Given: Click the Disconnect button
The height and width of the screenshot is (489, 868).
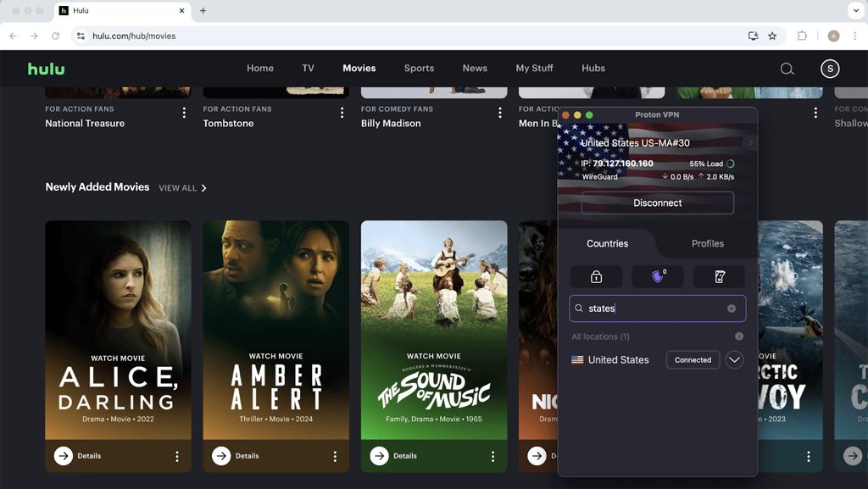Looking at the screenshot, I should coord(658,203).
